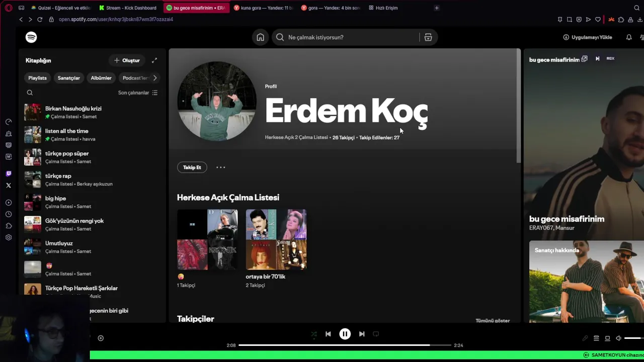Go to Spotify Home
The width and height of the screenshot is (644, 362).
pos(260,37)
